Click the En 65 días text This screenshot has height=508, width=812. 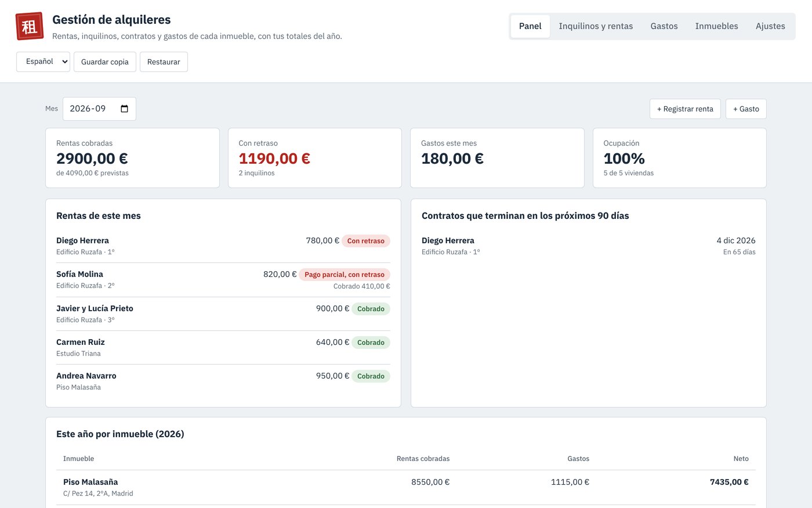pyautogui.click(x=739, y=252)
